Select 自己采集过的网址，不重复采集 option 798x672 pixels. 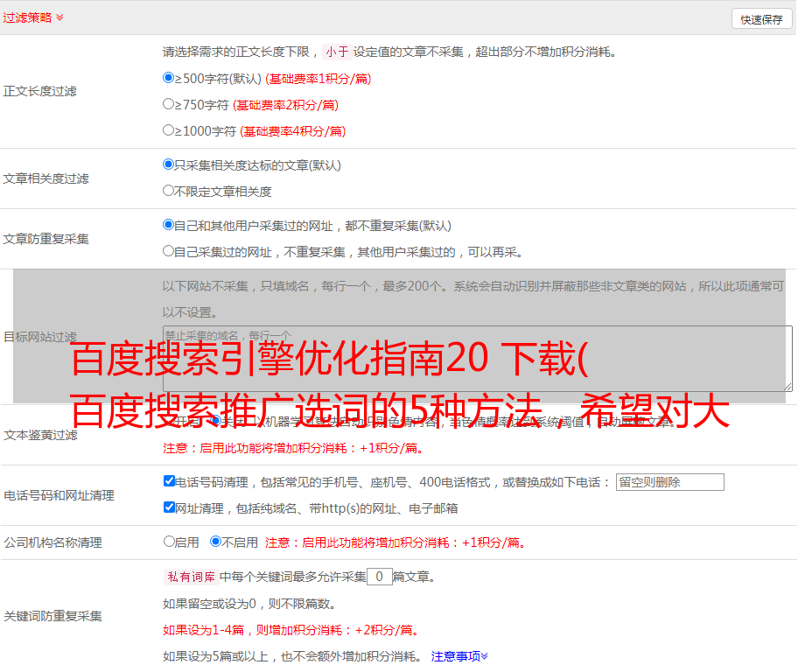coord(169,251)
